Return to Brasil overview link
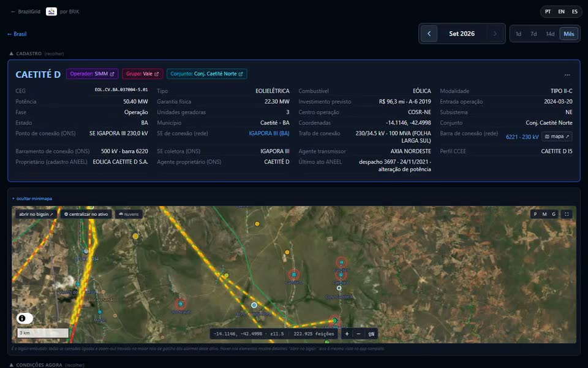 tap(17, 34)
